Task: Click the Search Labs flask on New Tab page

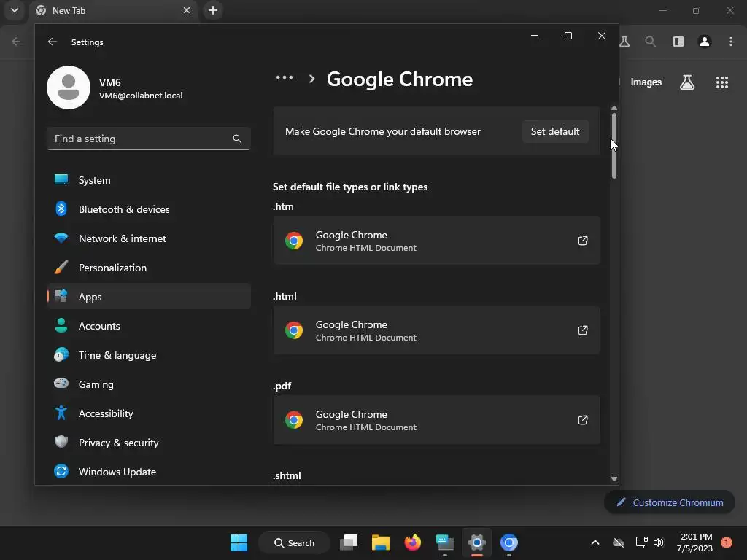Action: (x=687, y=82)
